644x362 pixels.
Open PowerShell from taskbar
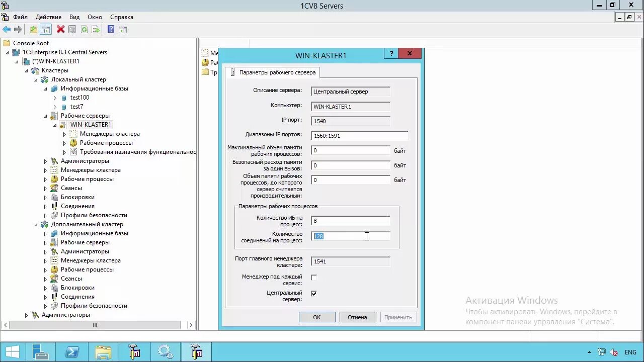point(72,352)
